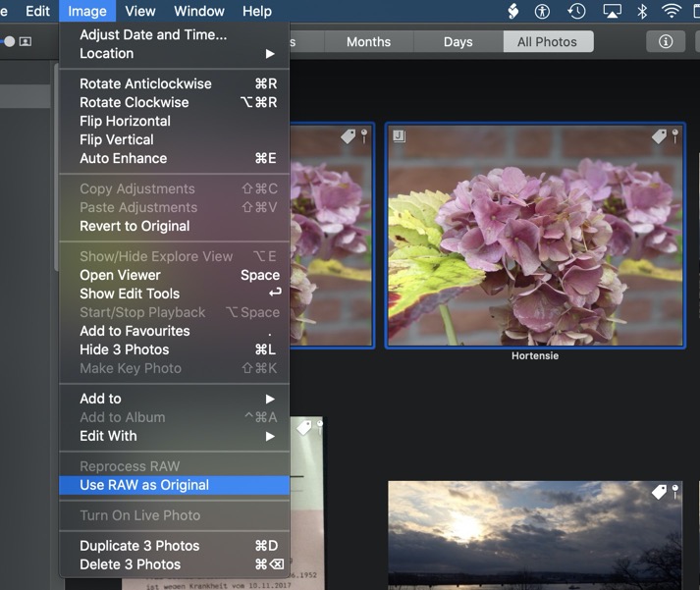Click the keyword tag icon on sunset photo

click(x=660, y=492)
